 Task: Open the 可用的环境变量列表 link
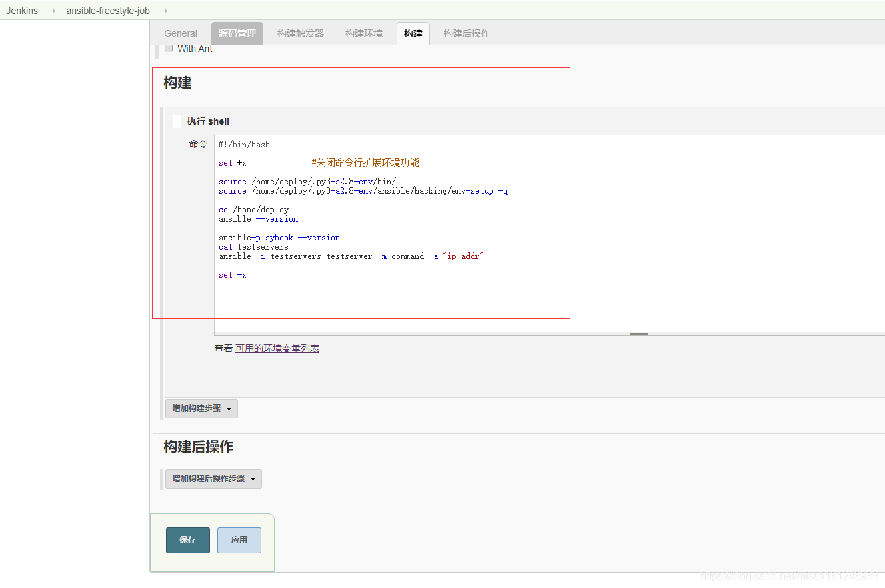277,348
